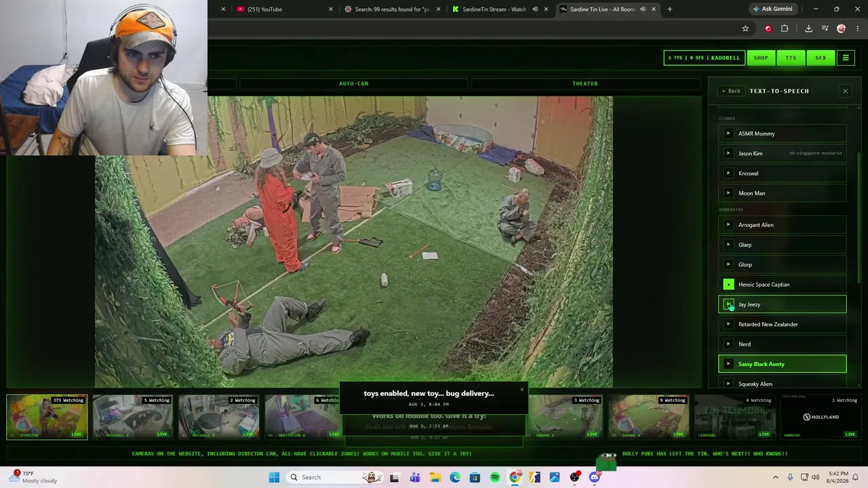The width and height of the screenshot is (868, 488).
Task: Play the Jason Kim voice preview
Action: click(x=728, y=153)
